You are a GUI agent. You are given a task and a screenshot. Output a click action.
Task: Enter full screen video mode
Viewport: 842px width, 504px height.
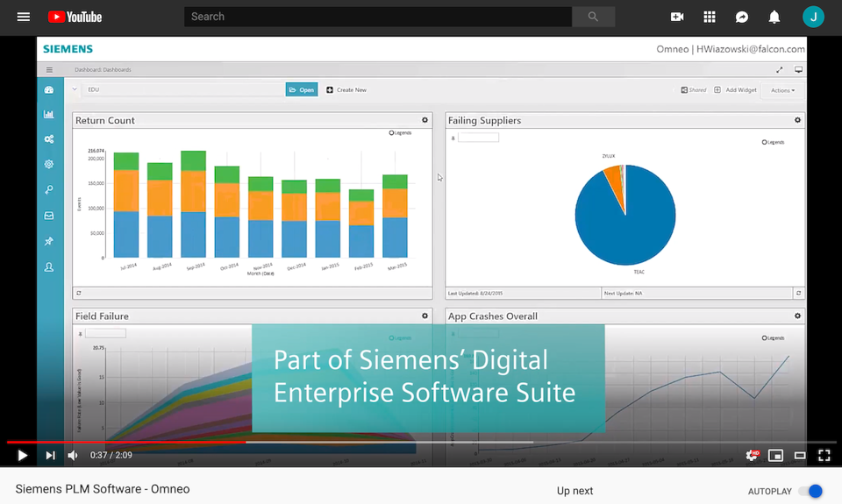[x=824, y=455]
